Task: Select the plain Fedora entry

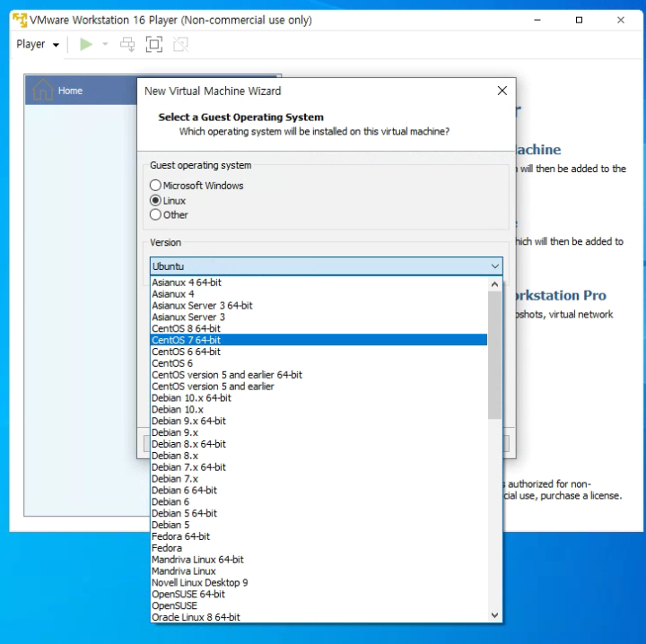Action: 319,548
